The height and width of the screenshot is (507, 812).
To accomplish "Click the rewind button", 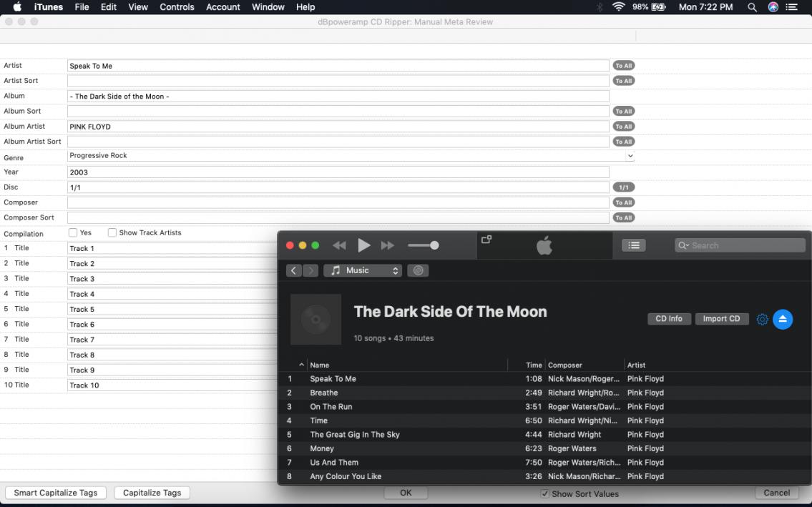I will click(x=339, y=245).
